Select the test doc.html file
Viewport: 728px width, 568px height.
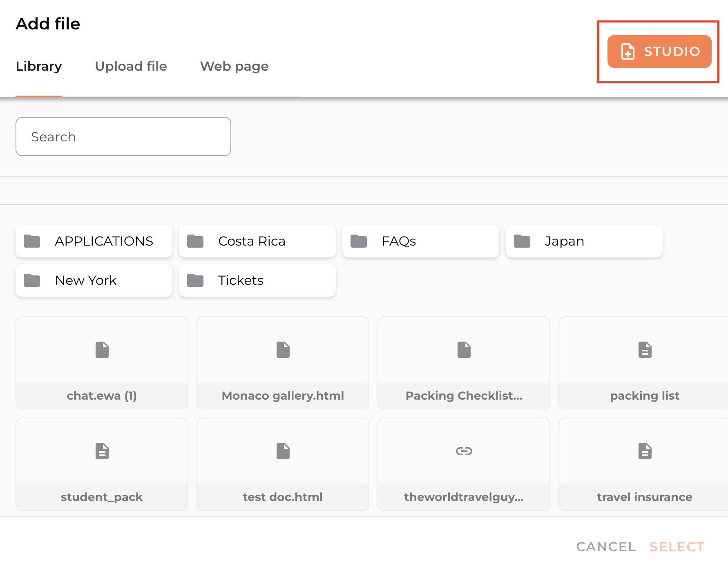click(x=283, y=464)
